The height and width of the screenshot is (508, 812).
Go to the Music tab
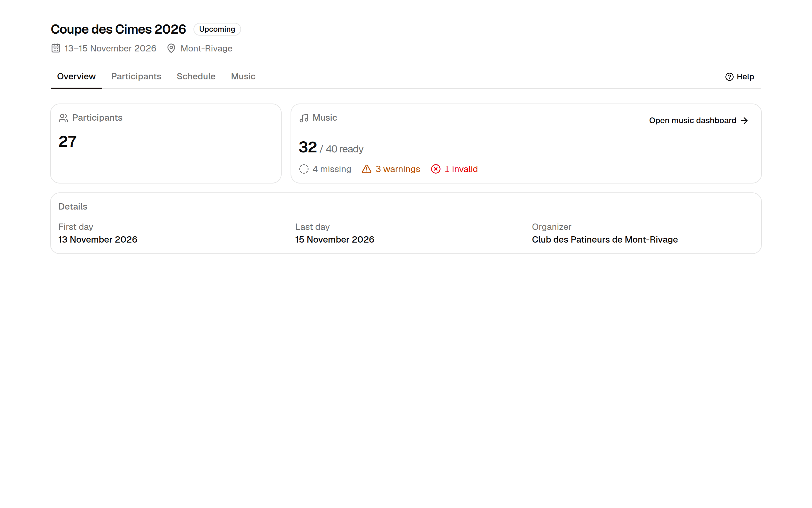(243, 77)
